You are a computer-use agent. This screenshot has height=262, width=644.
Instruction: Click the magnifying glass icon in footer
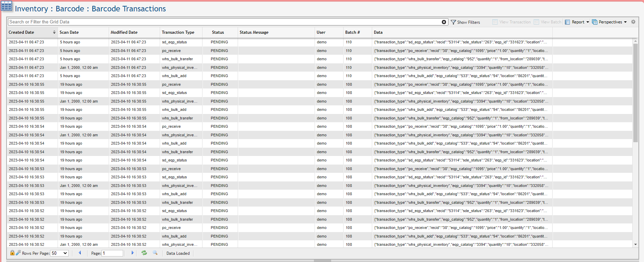(155, 253)
